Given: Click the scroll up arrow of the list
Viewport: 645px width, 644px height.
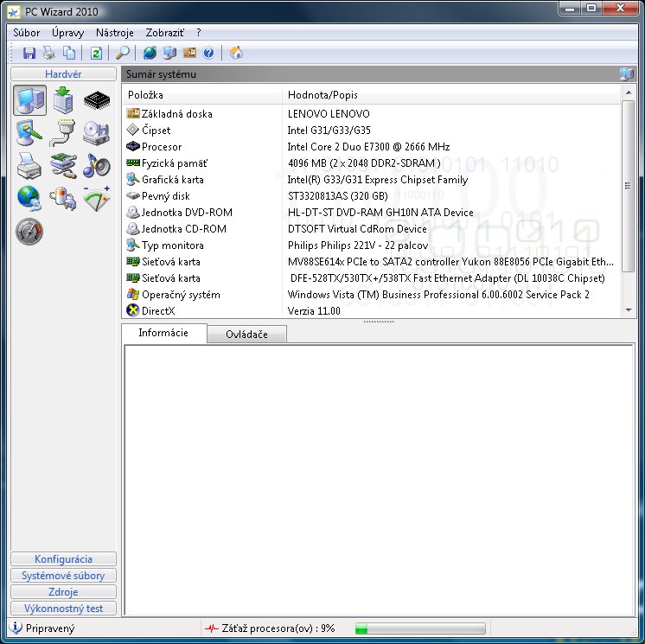Looking at the screenshot, I should (x=628, y=93).
